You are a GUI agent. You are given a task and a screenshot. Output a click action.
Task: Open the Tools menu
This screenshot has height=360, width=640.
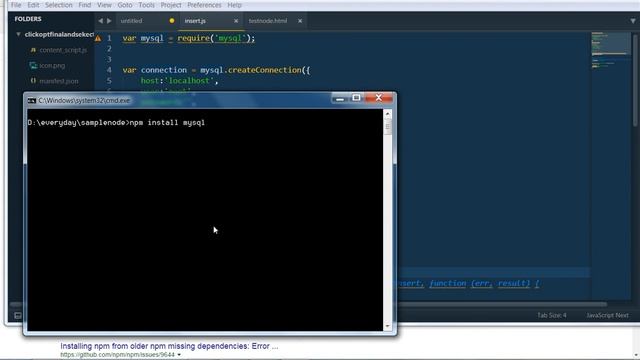[x=146, y=5]
